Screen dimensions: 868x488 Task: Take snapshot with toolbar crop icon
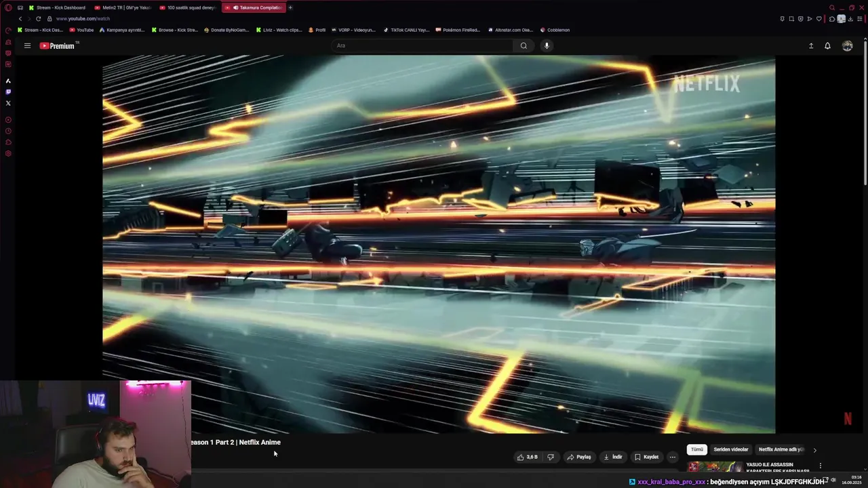[791, 19]
